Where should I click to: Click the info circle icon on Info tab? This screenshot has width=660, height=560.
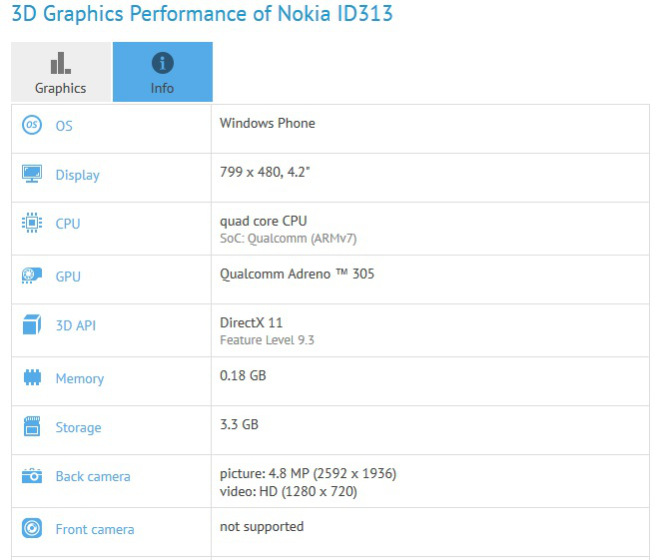[x=162, y=64]
